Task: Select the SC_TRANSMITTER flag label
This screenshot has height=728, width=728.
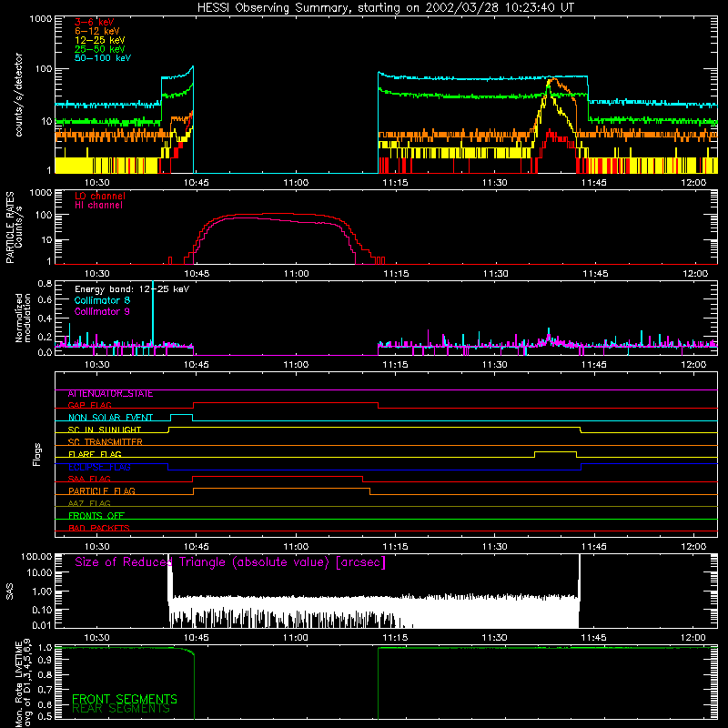Action: [105, 442]
